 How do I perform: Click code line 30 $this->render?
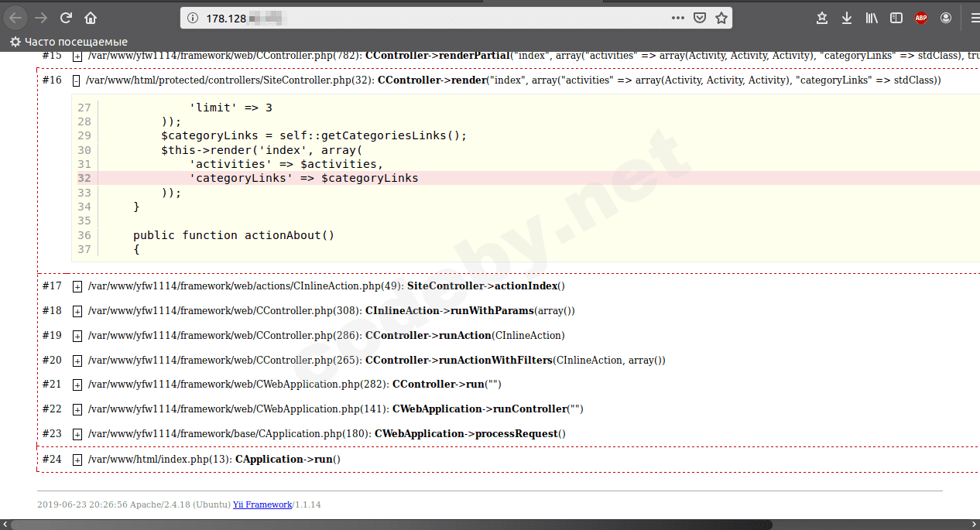click(x=262, y=150)
